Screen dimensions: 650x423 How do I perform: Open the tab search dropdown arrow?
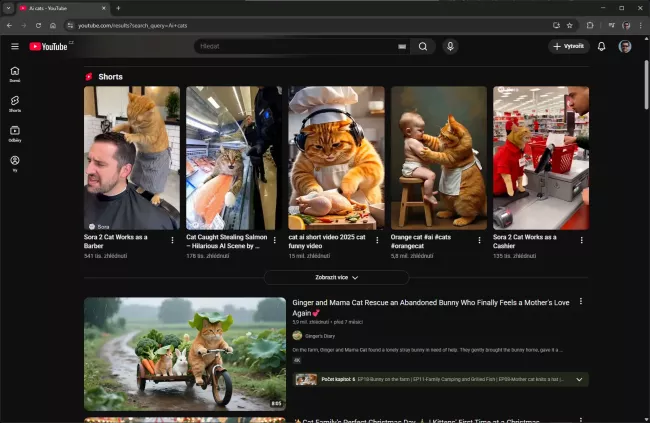(8, 8)
